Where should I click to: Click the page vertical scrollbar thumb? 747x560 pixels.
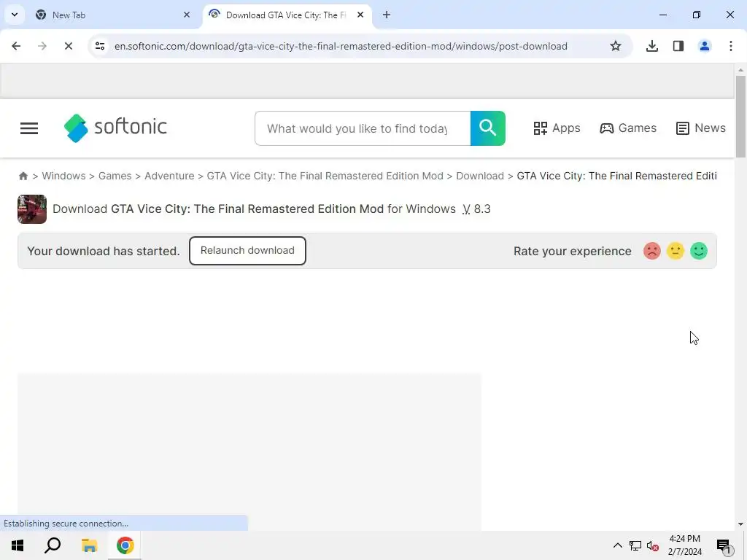coord(740,116)
